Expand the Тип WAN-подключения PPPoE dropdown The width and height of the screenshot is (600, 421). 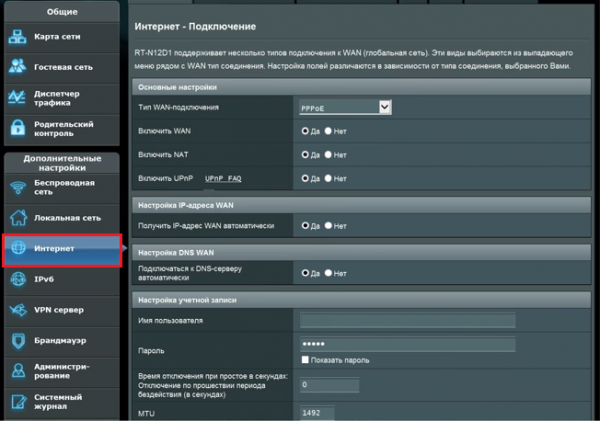click(x=344, y=107)
